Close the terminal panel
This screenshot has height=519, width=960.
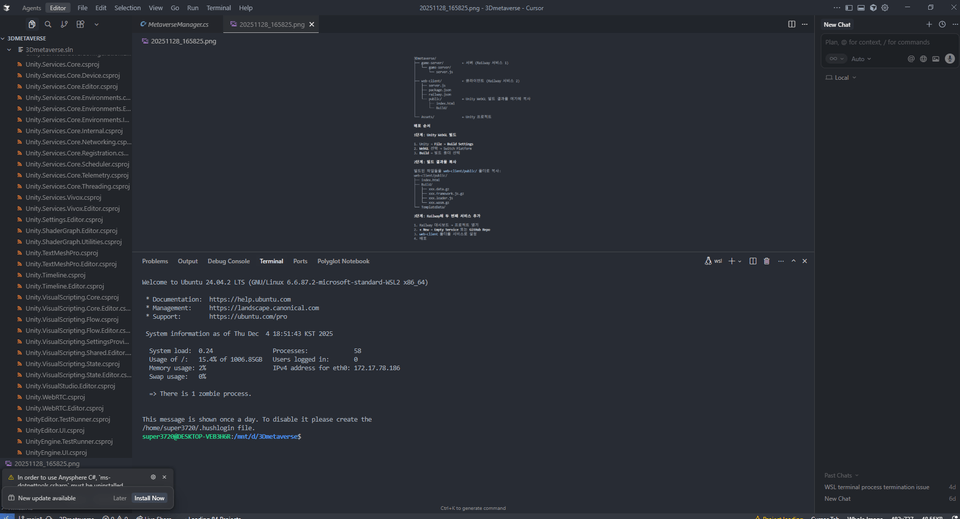804,261
